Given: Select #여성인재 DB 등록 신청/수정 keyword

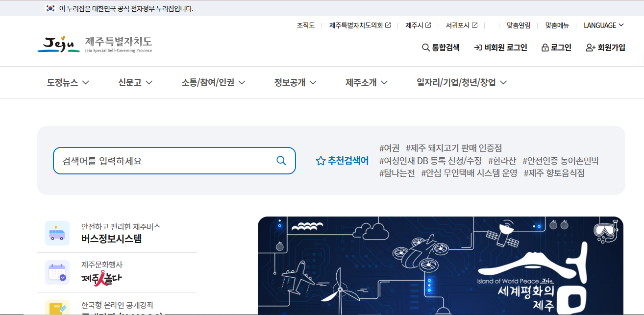Looking at the screenshot, I should point(431,161).
